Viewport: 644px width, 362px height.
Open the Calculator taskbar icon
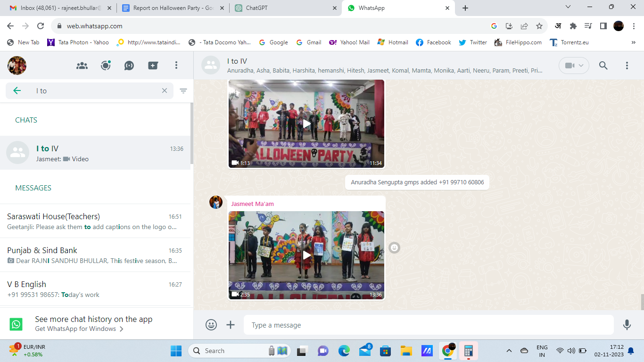[468, 351]
